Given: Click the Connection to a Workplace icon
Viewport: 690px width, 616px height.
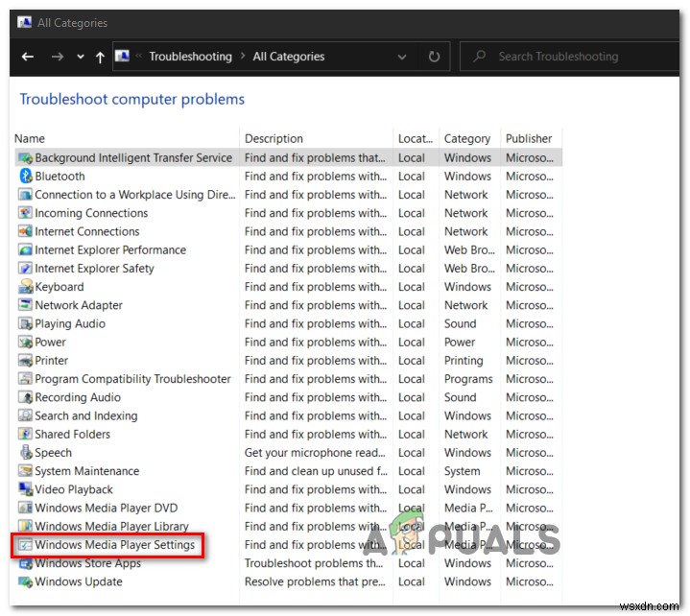Looking at the screenshot, I should click(x=26, y=195).
